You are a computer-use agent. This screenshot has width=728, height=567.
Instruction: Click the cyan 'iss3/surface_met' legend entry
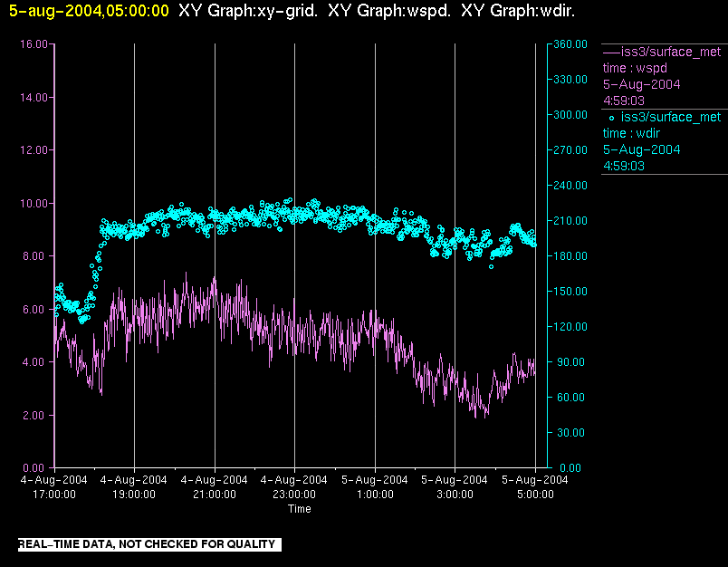click(671, 117)
